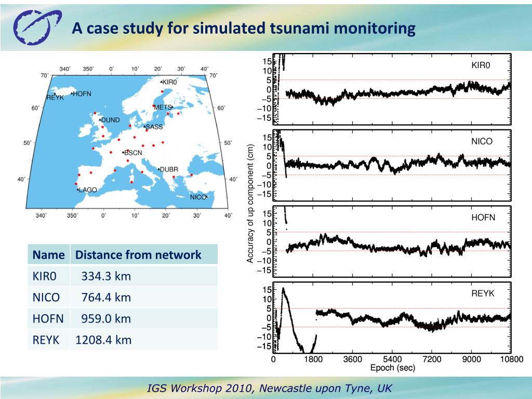Click the 9000 tick on the epoch axis
The width and height of the screenshot is (532, 399).
(472, 360)
